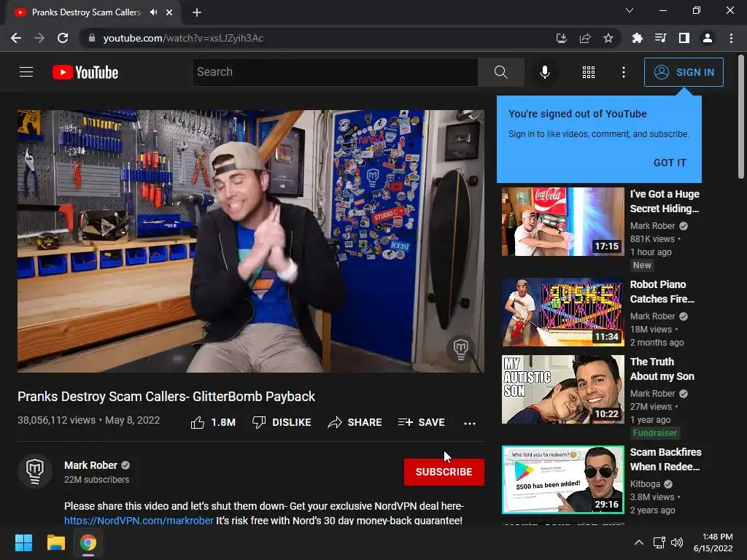Save the video to a playlist
This screenshot has height=560, width=747.
click(421, 422)
